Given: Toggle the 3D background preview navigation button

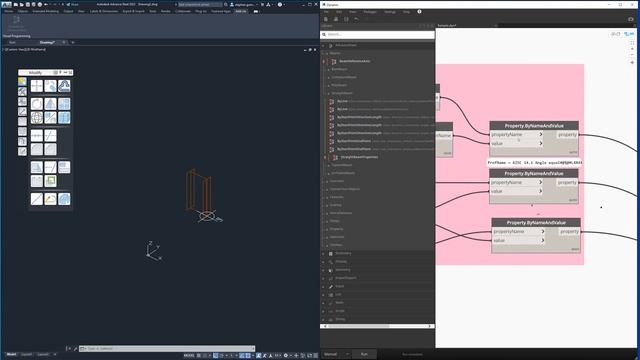Looking at the screenshot, I should (616, 34).
